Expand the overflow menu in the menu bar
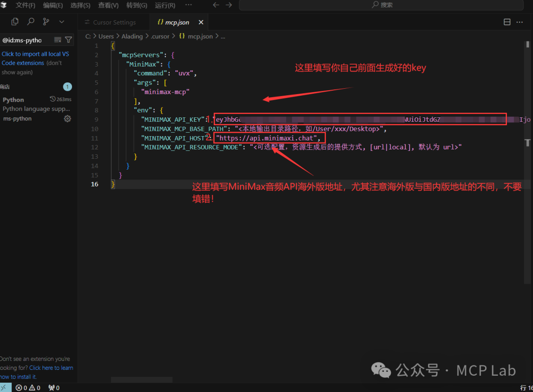Image resolution: width=533 pixels, height=392 pixels. [x=188, y=5]
